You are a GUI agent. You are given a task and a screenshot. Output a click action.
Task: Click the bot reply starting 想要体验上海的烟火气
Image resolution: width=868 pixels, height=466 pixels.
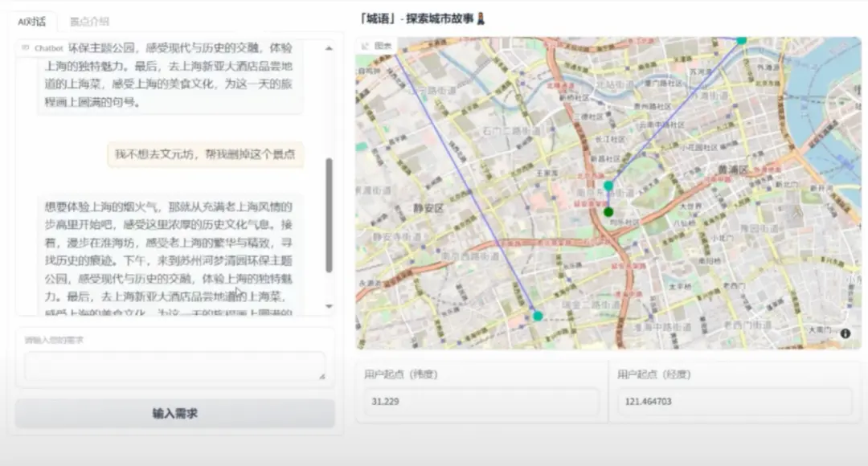coord(168,255)
